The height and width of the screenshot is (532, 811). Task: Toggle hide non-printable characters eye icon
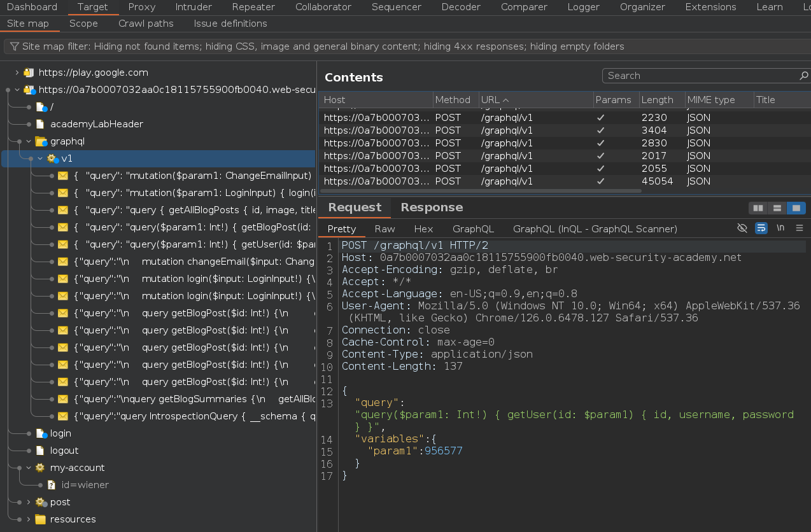point(742,228)
